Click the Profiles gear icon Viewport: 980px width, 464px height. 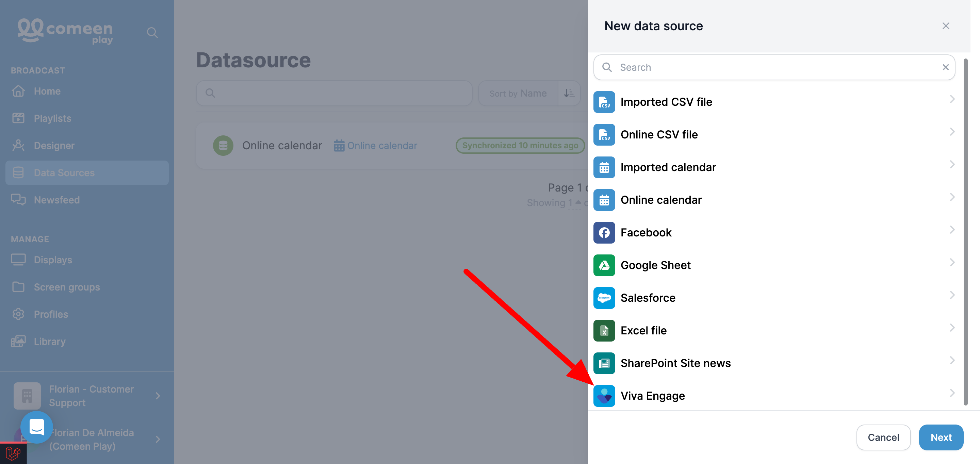[x=18, y=314]
